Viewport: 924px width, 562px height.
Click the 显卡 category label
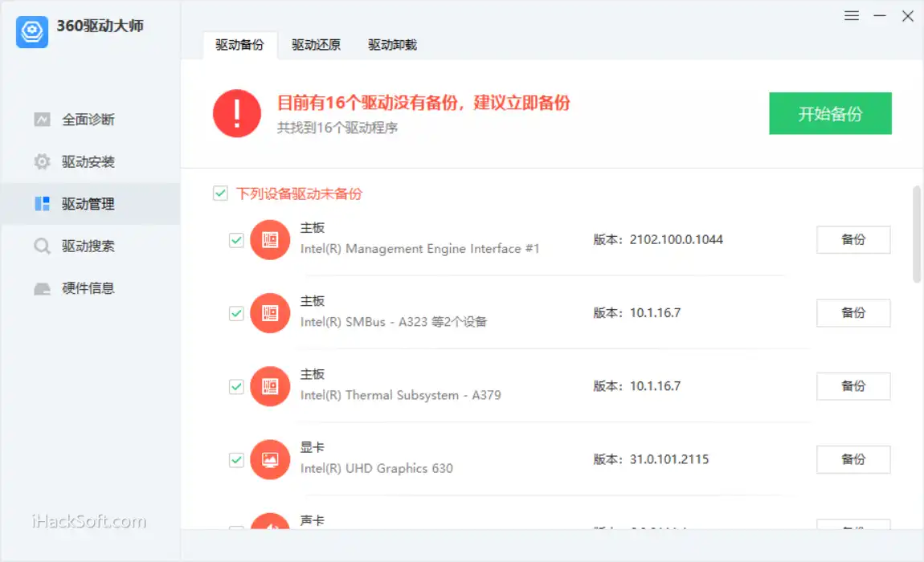313,447
